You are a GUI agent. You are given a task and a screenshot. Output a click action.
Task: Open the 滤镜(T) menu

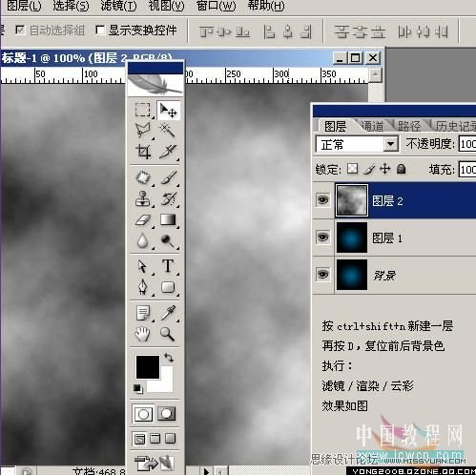tap(118, 6)
